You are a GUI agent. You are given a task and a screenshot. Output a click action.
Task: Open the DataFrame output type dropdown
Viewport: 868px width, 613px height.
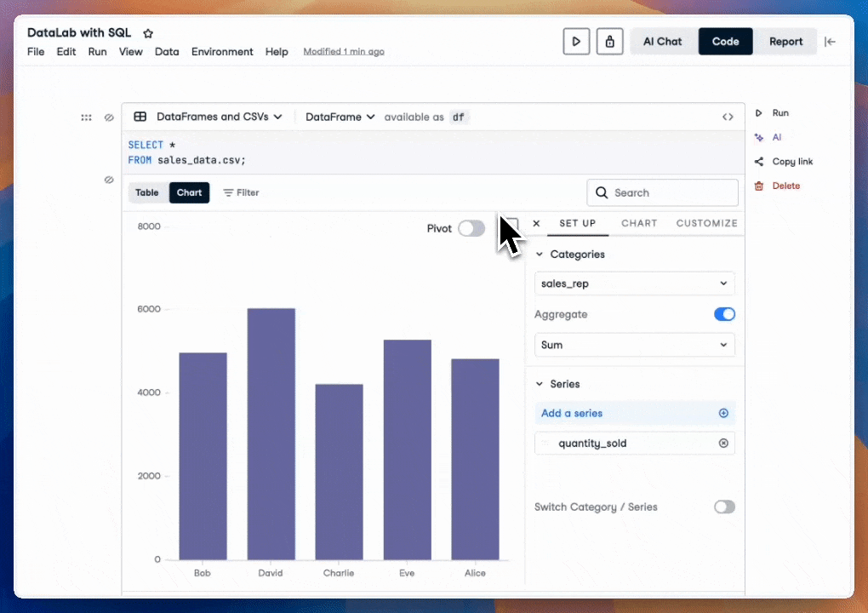coord(340,117)
